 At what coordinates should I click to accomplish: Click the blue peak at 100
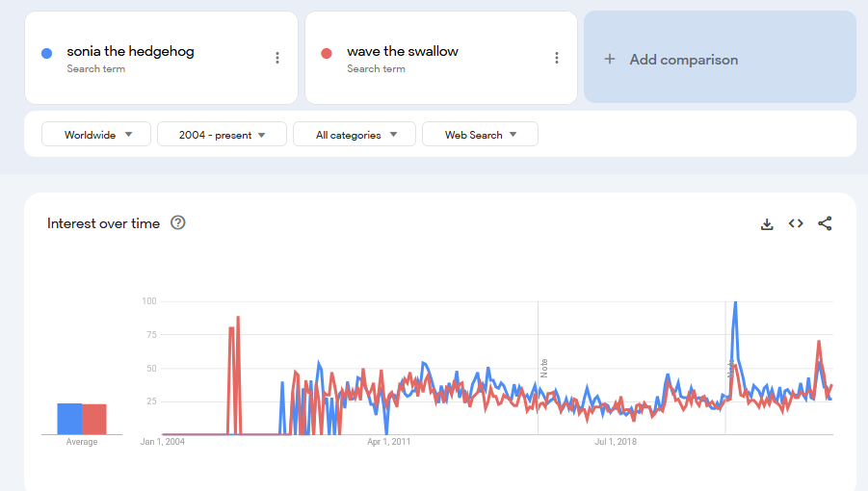click(735, 303)
